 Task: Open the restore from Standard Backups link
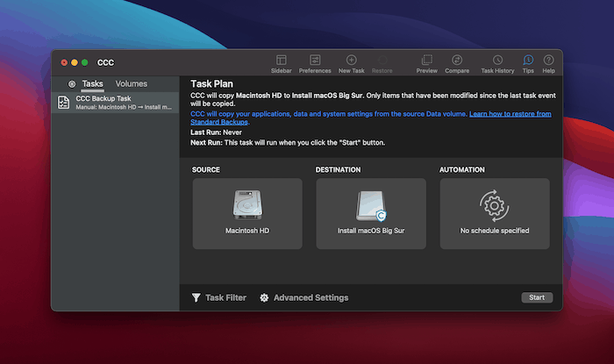pyautogui.click(x=510, y=114)
